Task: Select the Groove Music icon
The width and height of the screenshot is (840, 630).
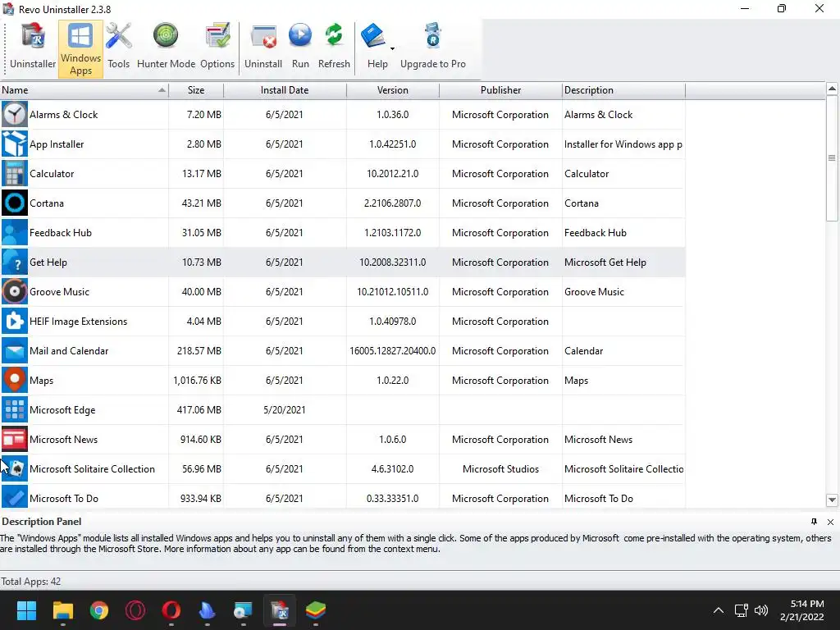Action: click(15, 291)
